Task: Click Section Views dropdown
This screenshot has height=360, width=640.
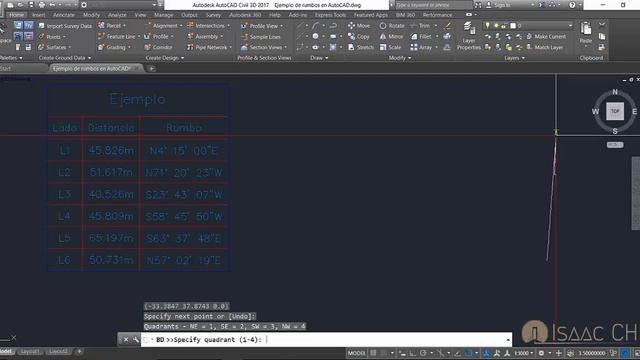Action: point(263,47)
